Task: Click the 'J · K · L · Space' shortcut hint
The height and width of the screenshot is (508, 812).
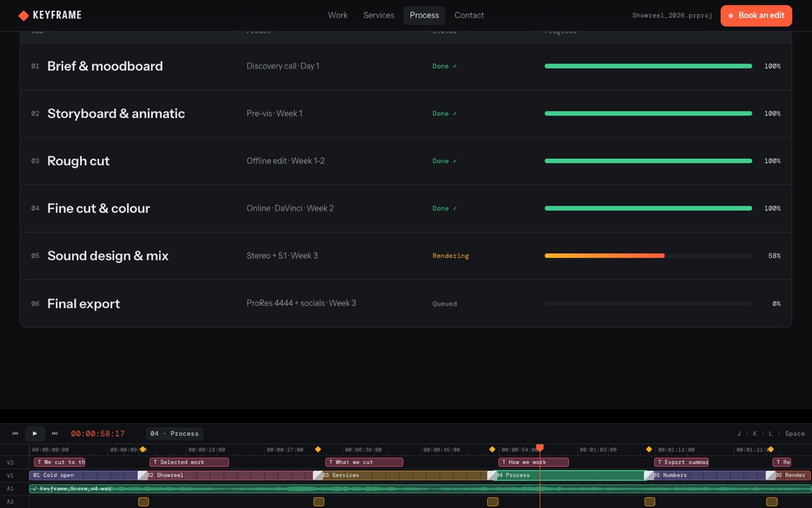Action: pos(771,434)
